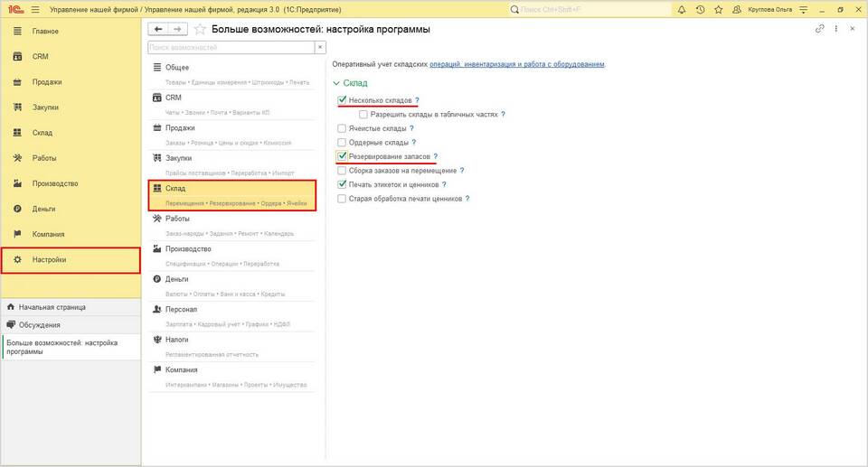Click Компания flag icon in sidebar
The width and height of the screenshot is (868, 467).
pyautogui.click(x=18, y=234)
